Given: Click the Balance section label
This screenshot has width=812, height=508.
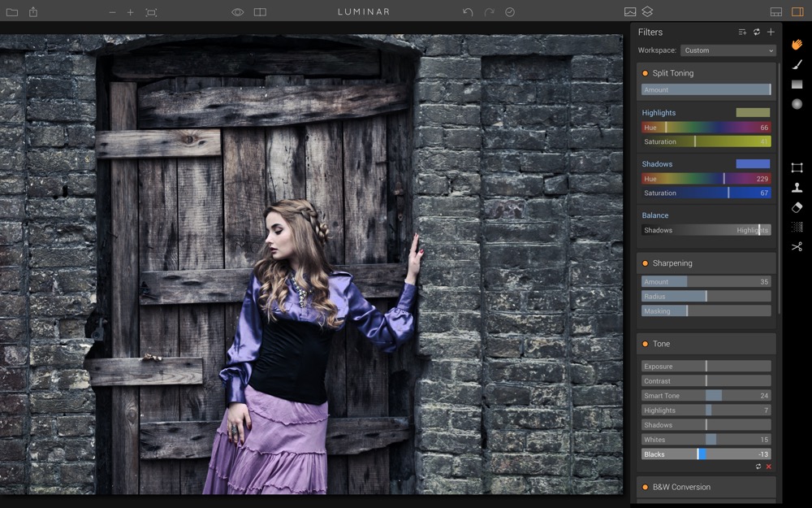Looking at the screenshot, I should coord(655,215).
